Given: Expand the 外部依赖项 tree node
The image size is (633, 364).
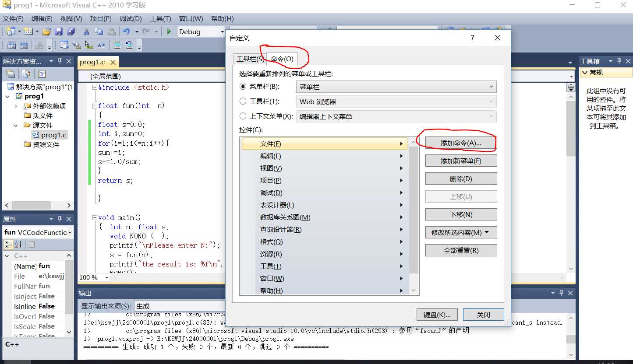Looking at the screenshot, I should click(x=16, y=106).
